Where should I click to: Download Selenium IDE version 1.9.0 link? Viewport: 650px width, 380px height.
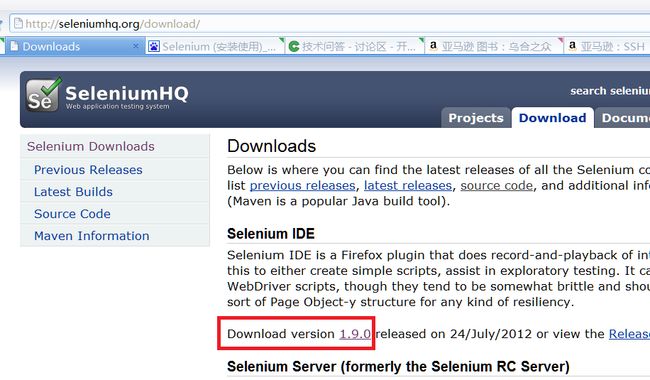(x=355, y=334)
